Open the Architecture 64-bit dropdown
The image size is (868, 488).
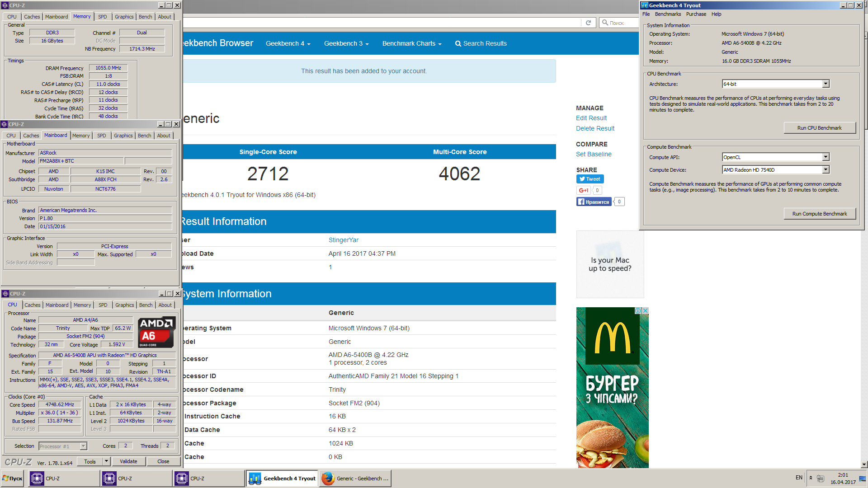(826, 84)
